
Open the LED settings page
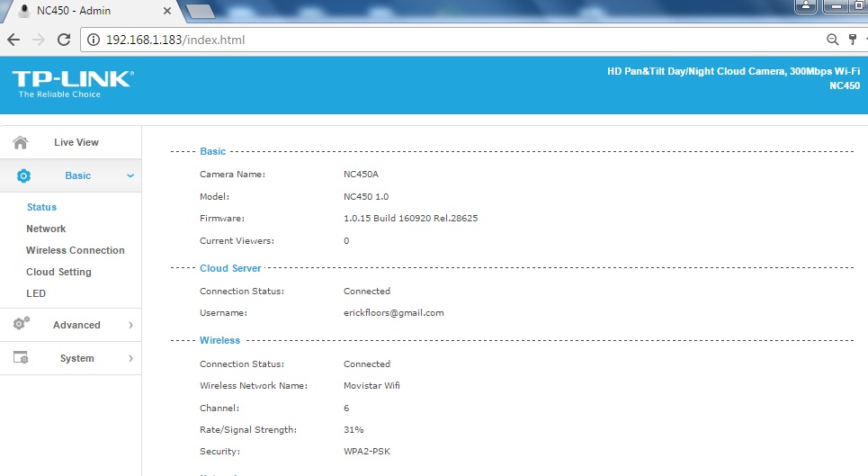pyautogui.click(x=36, y=293)
